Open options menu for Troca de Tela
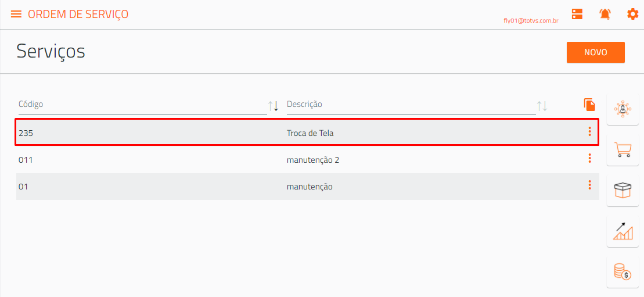This screenshot has height=297, width=644. [x=590, y=131]
